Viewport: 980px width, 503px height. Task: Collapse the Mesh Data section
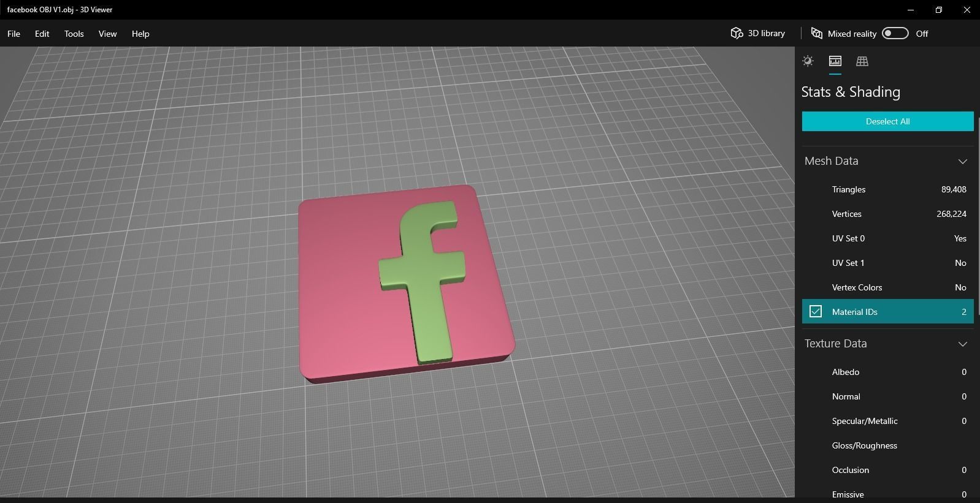point(962,162)
